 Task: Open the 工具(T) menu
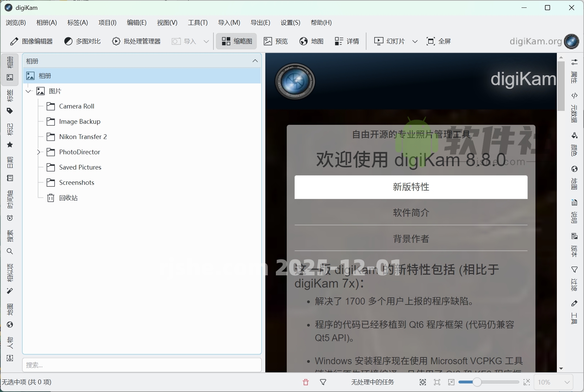tap(198, 23)
